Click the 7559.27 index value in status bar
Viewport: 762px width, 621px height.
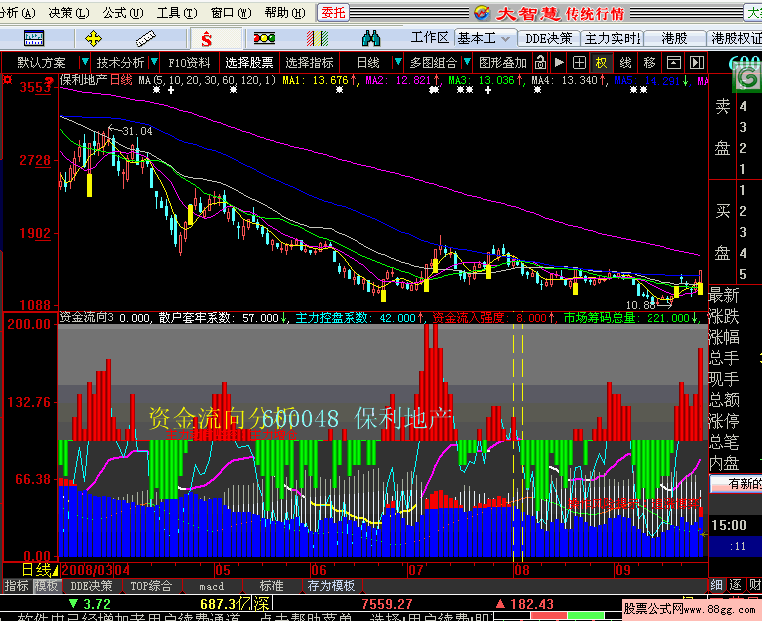[x=387, y=604]
